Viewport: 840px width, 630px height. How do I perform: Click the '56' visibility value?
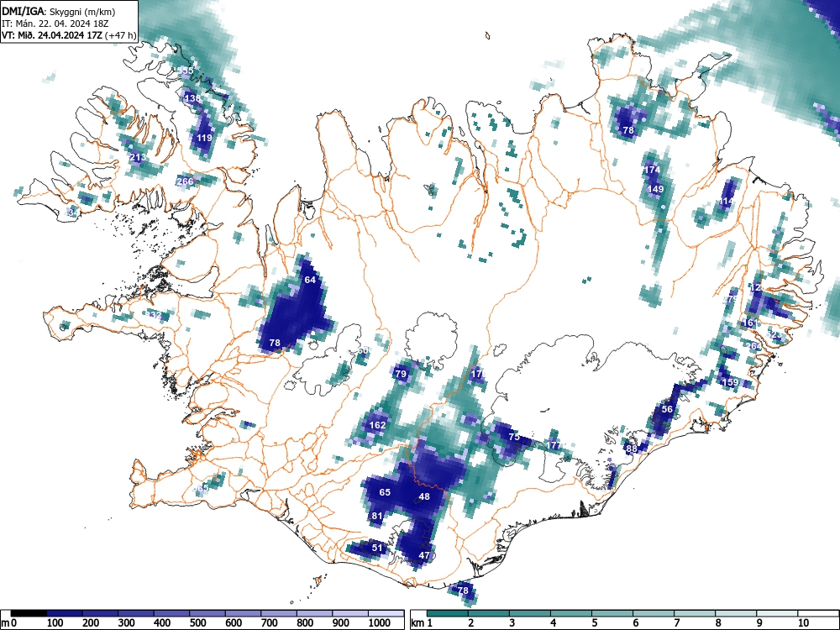click(x=667, y=409)
